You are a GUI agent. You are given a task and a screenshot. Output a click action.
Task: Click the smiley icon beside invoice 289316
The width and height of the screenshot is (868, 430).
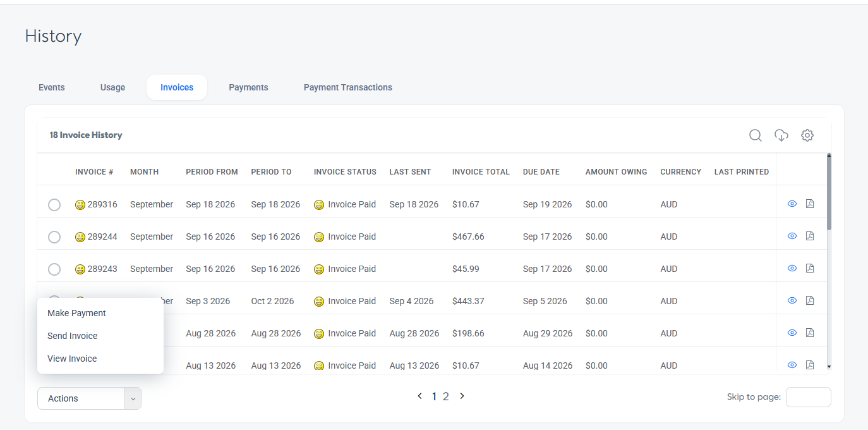point(80,205)
